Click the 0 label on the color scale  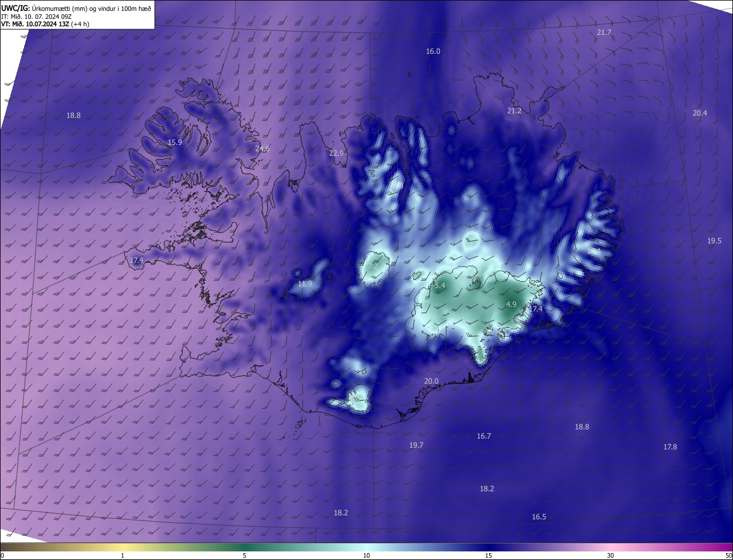[2, 555]
